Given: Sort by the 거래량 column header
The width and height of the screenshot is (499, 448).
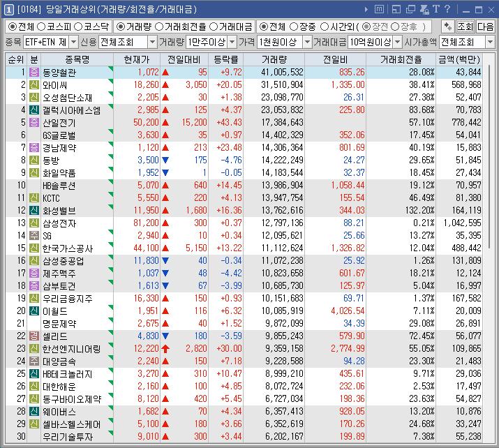Looking at the screenshot, I should pos(274,59).
